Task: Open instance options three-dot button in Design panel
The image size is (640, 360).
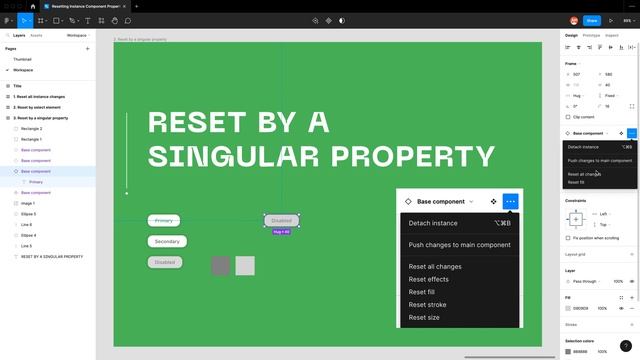Action: pos(632,133)
